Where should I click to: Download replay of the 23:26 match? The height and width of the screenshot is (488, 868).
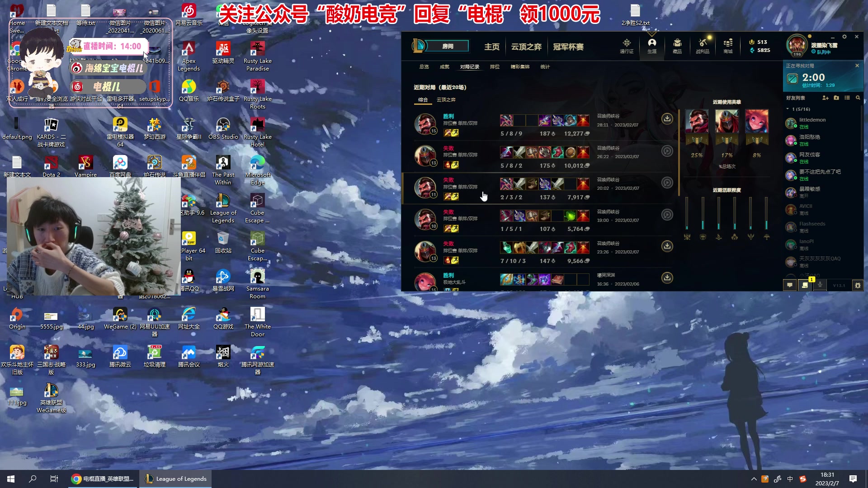tap(667, 246)
